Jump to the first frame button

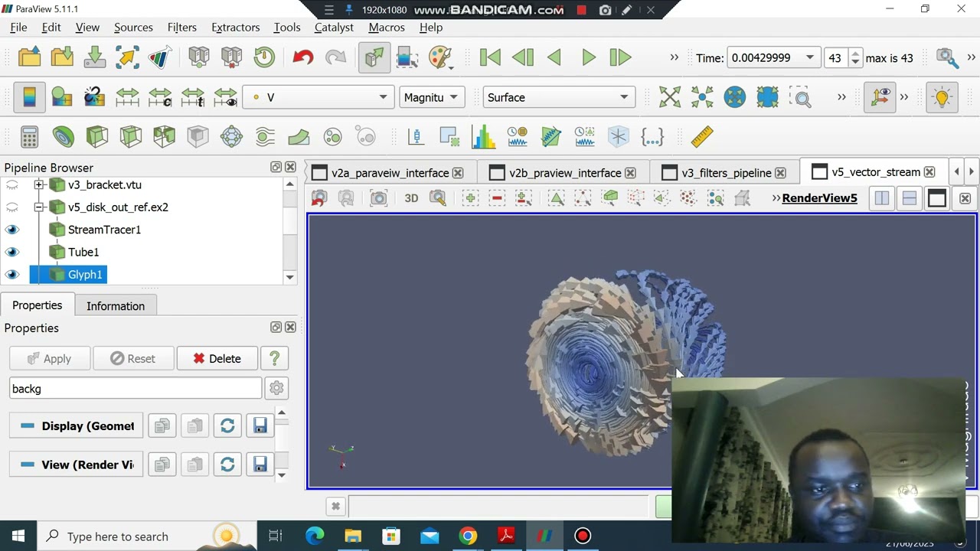pyautogui.click(x=490, y=57)
